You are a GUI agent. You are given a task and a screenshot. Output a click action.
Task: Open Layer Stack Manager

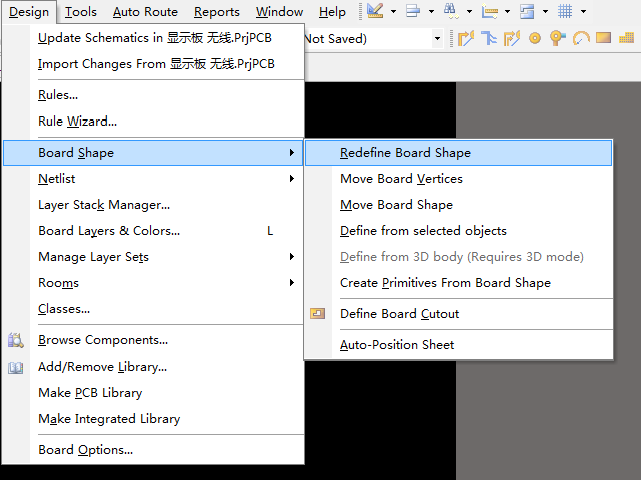click(x=154, y=205)
